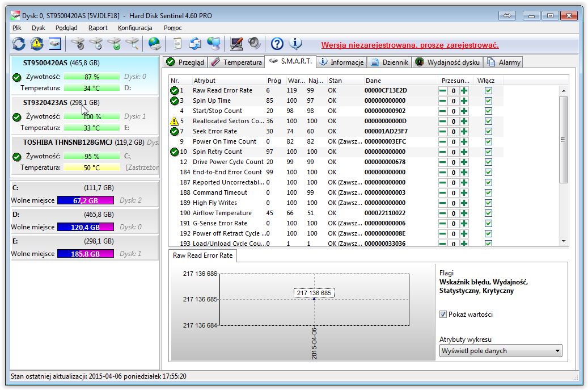Open the Dysk menu
This screenshot has width=588, height=390.
pyautogui.click(x=38, y=28)
